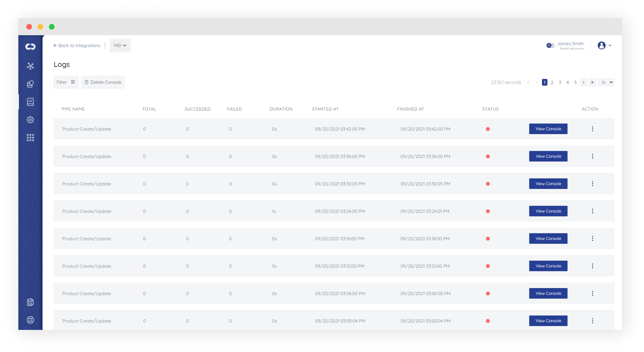Viewport: 644px width, 352px height.
Task: Click the support lifebuoy icon
Action: 30,320
